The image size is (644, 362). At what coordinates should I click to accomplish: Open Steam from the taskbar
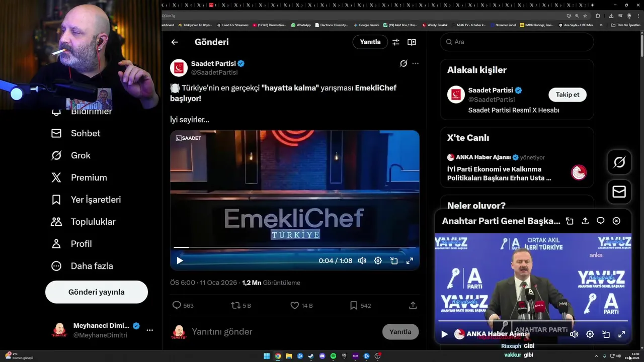coord(311,356)
